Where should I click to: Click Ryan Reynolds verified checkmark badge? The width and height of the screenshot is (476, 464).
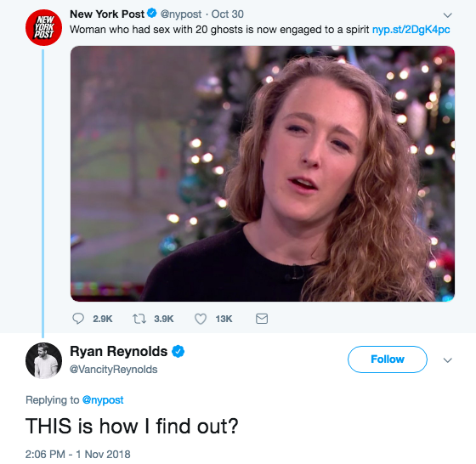[x=178, y=352]
